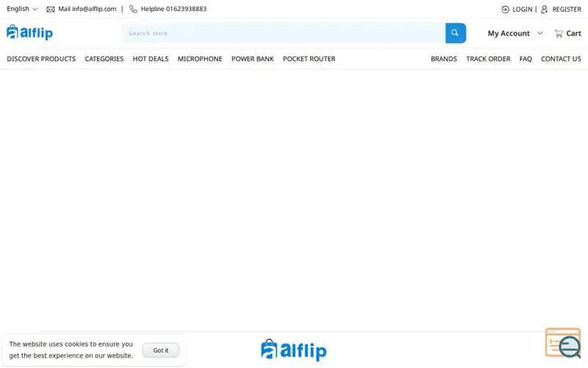Select the Microphone menu item

tap(200, 59)
